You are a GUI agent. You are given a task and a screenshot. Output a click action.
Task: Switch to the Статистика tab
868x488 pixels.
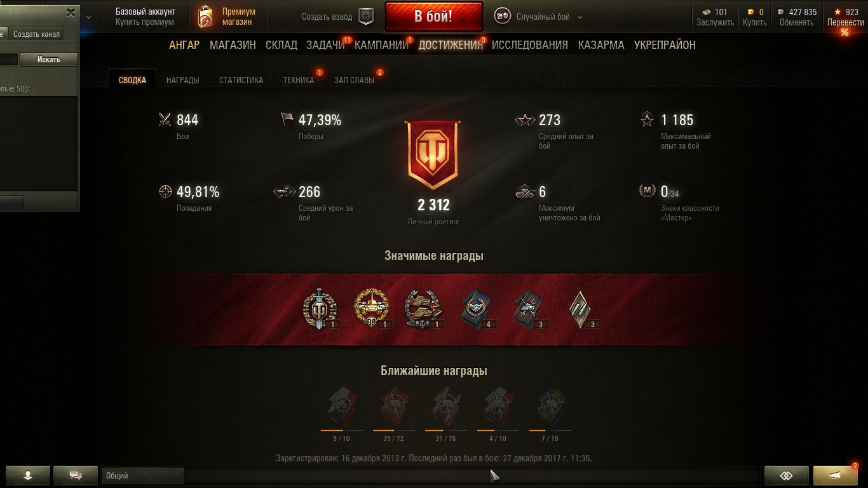(x=241, y=80)
